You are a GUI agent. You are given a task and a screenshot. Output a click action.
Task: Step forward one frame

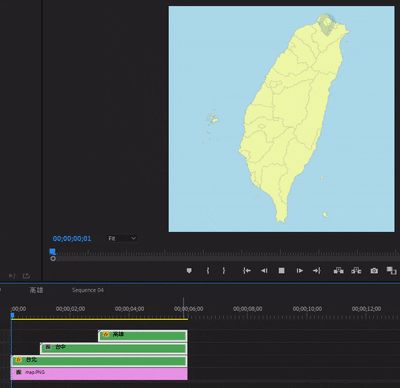click(300, 271)
